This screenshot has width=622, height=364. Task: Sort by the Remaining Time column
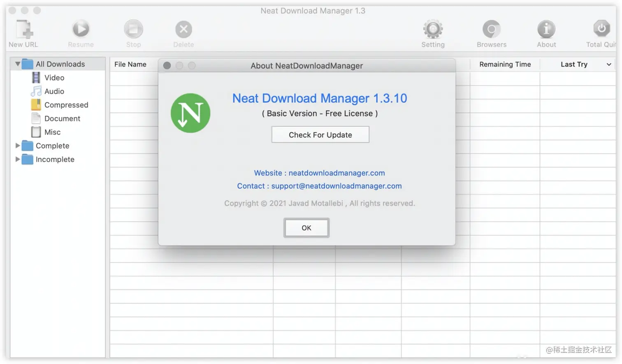[505, 65]
